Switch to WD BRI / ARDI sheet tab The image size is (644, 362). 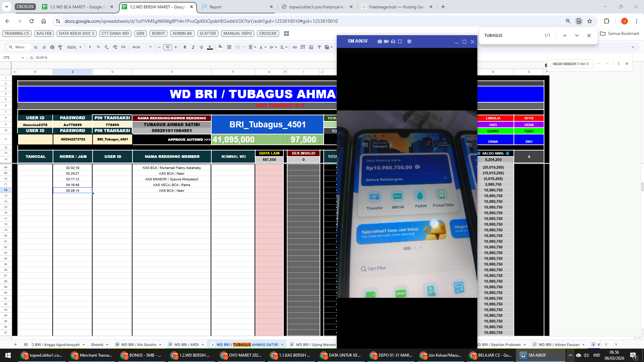pos(186,345)
